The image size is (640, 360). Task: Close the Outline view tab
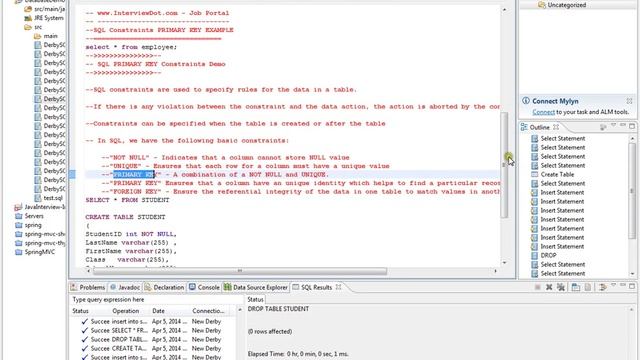(556, 127)
